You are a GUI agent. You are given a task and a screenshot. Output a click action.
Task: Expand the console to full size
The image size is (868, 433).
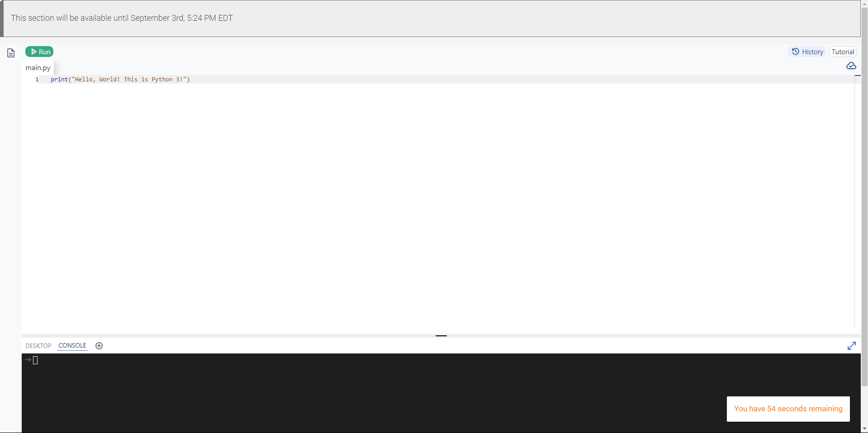coord(851,346)
